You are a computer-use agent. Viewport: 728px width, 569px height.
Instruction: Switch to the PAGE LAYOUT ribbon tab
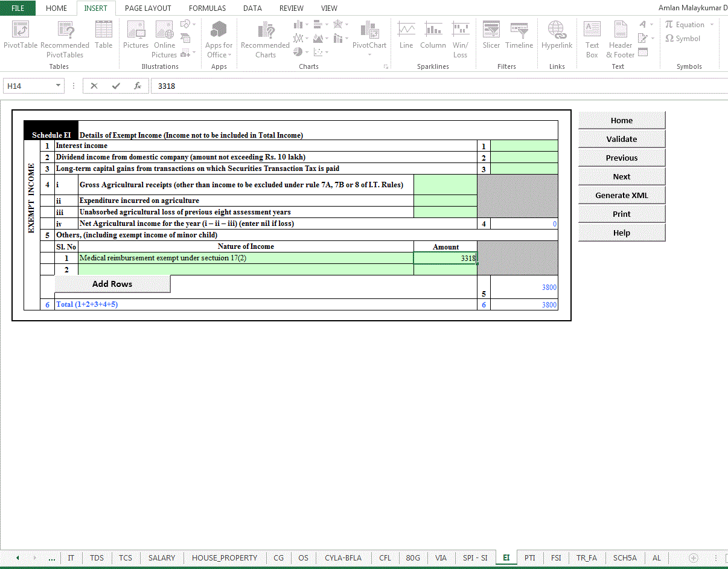(148, 8)
